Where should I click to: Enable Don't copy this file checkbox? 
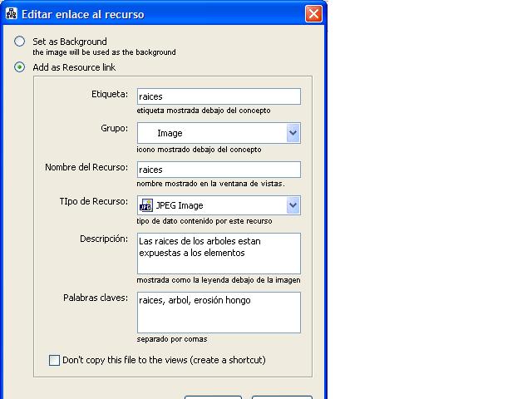click(55, 361)
